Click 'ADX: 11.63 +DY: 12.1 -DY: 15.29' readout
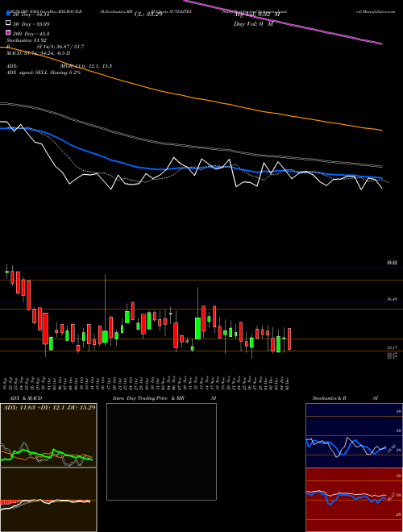 point(49,407)
